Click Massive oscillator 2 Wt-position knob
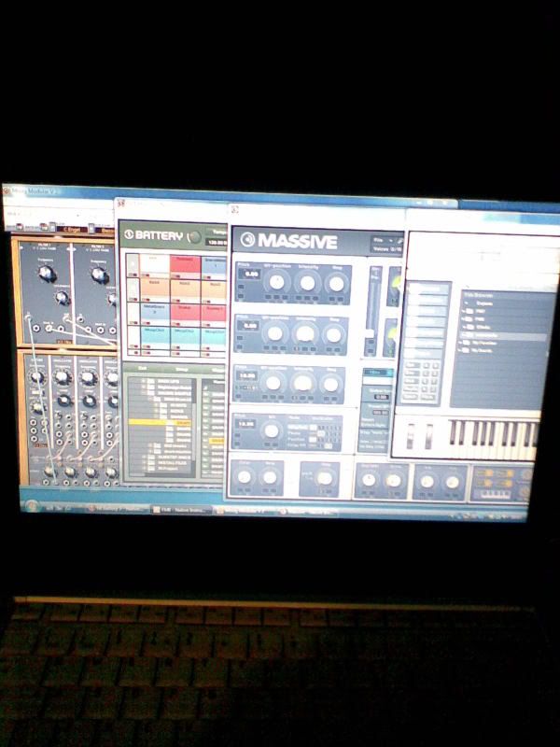This screenshot has width=560, height=747. [274, 333]
